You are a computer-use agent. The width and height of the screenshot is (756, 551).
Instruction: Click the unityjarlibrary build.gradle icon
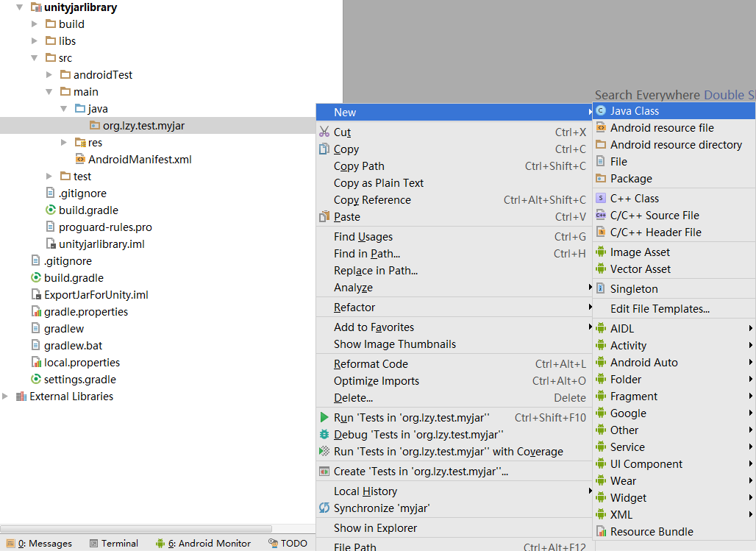(51, 210)
